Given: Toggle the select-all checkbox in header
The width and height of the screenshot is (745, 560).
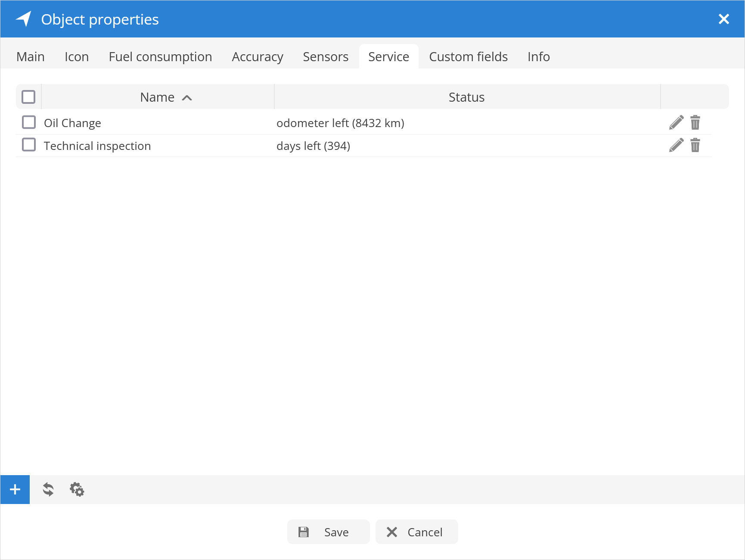Looking at the screenshot, I should (x=28, y=97).
